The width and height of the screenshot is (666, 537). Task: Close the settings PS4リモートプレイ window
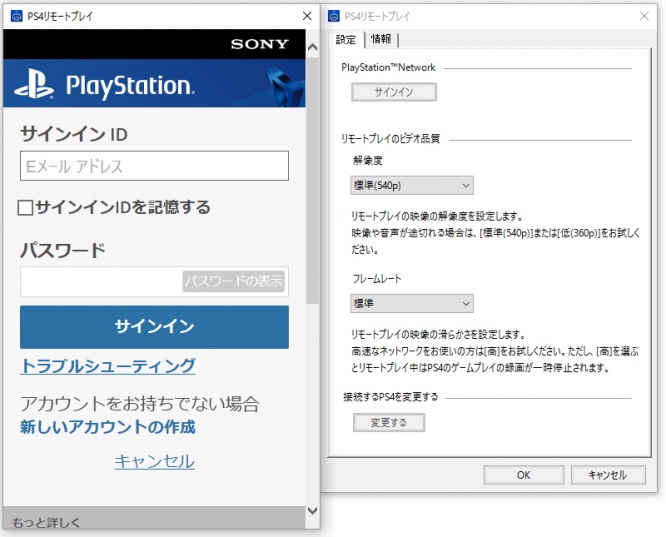click(x=644, y=16)
